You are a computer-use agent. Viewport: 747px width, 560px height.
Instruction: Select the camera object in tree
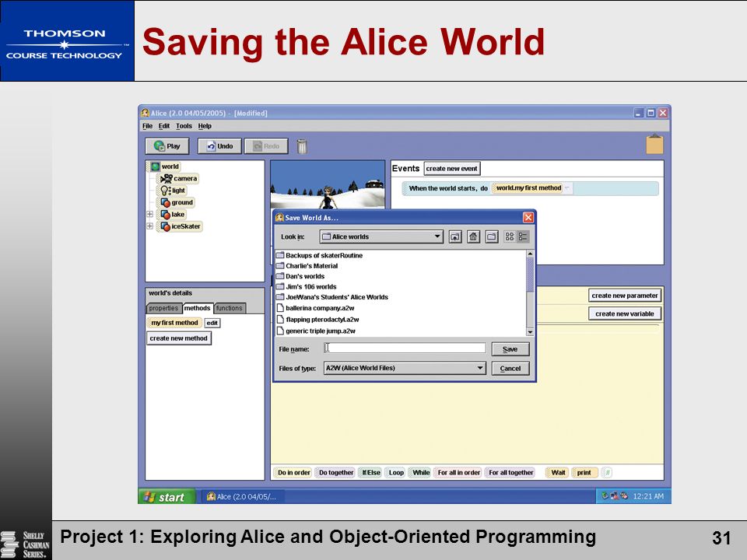179,179
